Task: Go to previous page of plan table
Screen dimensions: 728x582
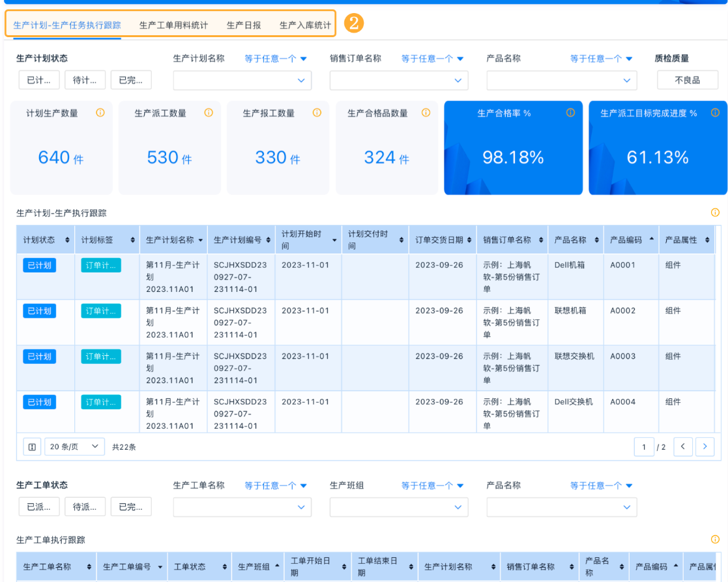Action: [683, 446]
